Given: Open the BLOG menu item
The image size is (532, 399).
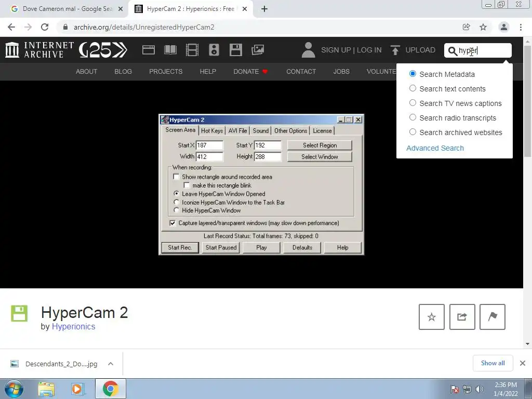Looking at the screenshot, I should [x=123, y=72].
